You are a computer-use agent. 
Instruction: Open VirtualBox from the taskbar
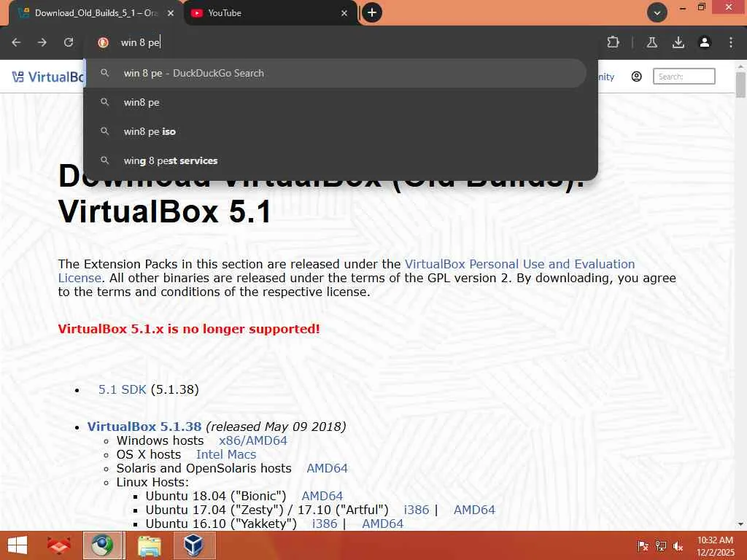coord(194,545)
